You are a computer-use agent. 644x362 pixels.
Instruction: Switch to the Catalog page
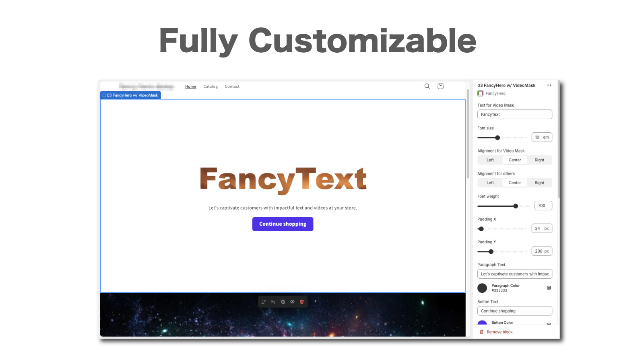(x=211, y=86)
